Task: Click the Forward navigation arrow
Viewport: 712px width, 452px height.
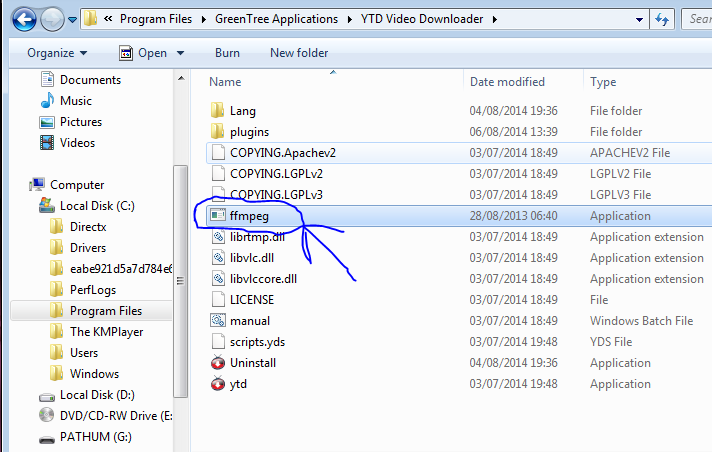Action: tap(52, 20)
